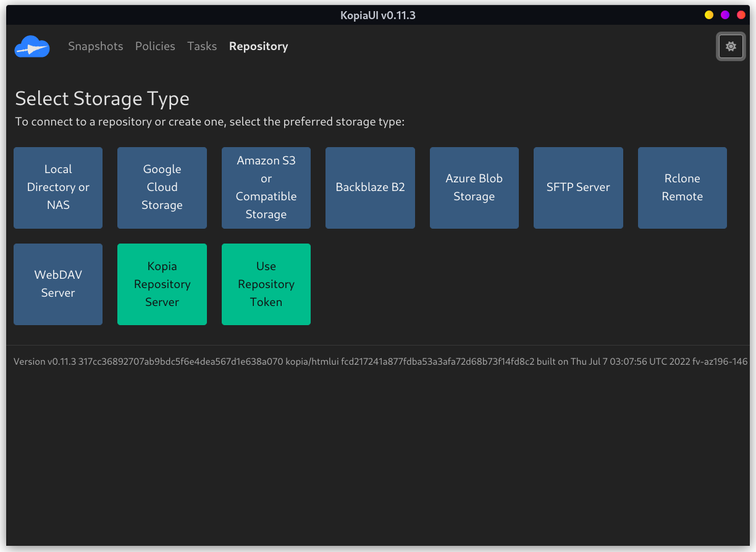Choose Local Directory or NAS storage
Image resolution: width=756 pixels, height=552 pixels.
(x=58, y=187)
